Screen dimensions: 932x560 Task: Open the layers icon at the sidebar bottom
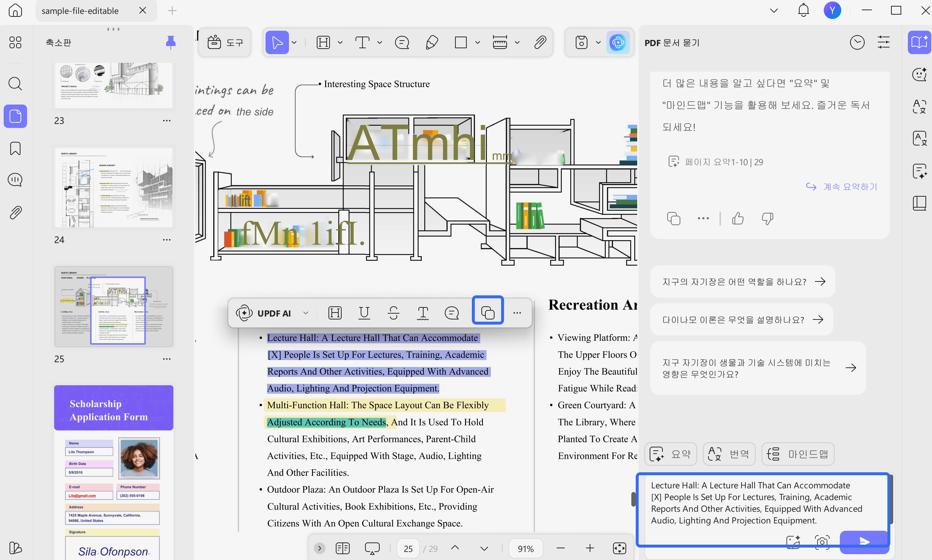click(x=15, y=548)
